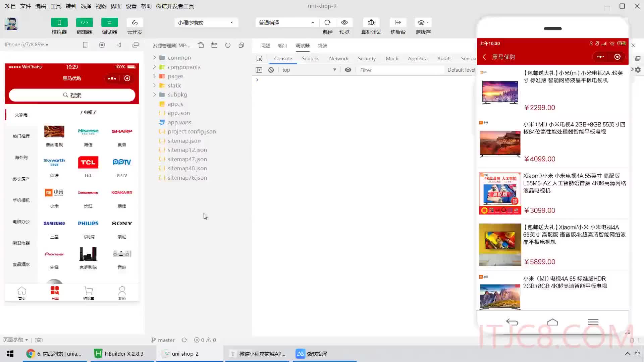Select 热门推荐 category in simulator sidebar
This screenshot has width=644, height=362.
[x=21, y=136]
